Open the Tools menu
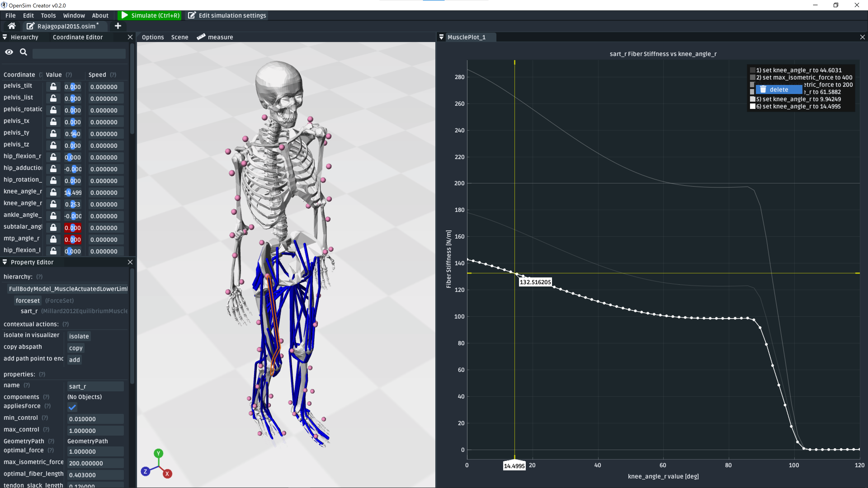Screen dimensions: 868x488 (x=48, y=16)
